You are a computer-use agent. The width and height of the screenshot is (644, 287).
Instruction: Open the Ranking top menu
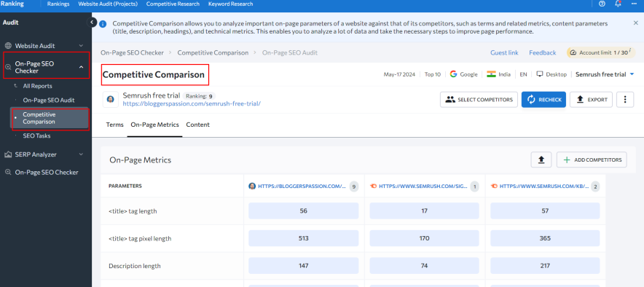[x=12, y=4]
